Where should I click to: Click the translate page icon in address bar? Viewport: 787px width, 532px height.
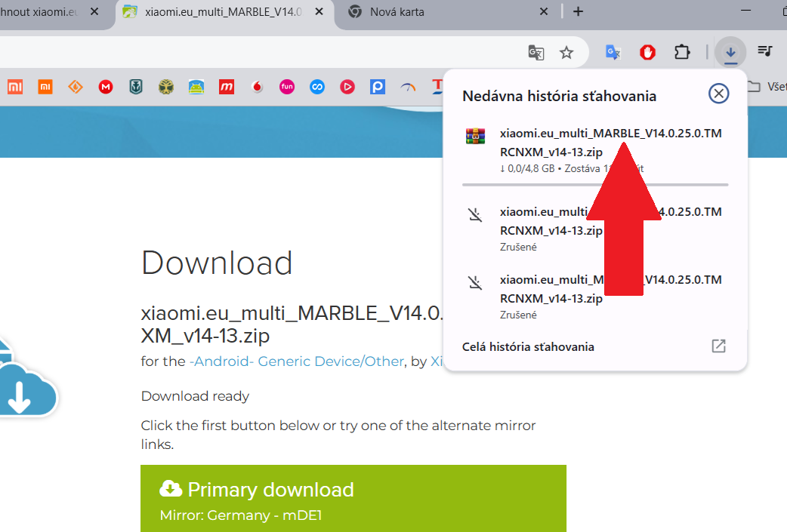[x=536, y=52]
